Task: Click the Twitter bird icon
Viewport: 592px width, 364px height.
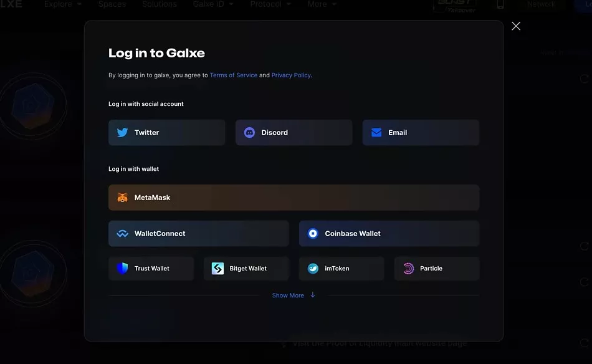Action: (122, 132)
